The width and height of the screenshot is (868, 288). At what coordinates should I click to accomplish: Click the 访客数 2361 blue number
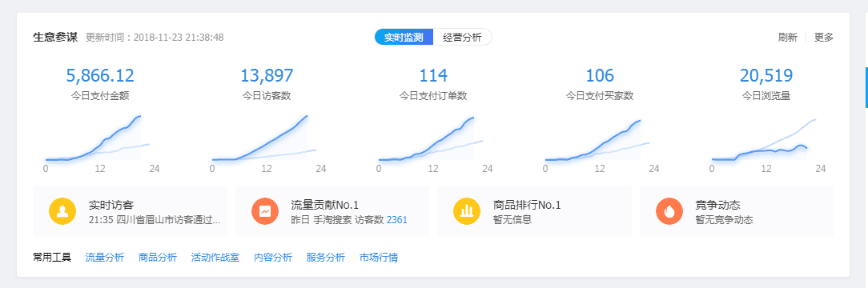pyautogui.click(x=396, y=220)
